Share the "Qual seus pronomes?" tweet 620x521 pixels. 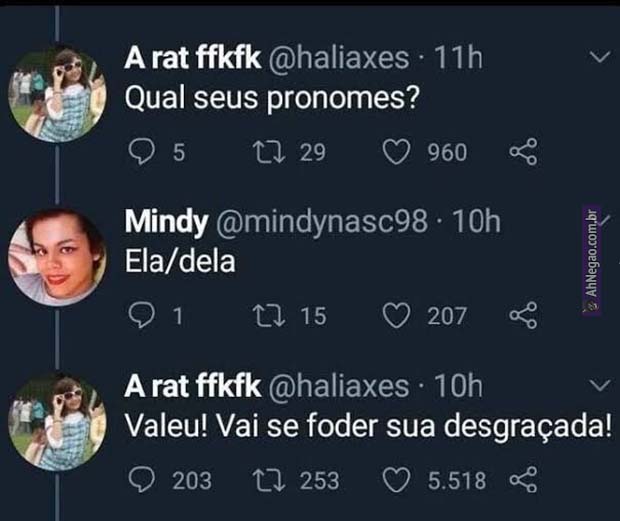tap(523, 152)
